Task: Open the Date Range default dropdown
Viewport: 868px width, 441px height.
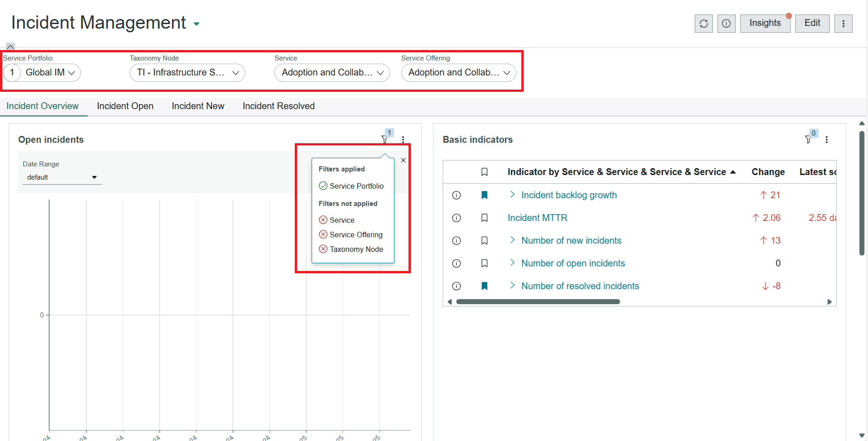Action: pyautogui.click(x=62, y=177)
